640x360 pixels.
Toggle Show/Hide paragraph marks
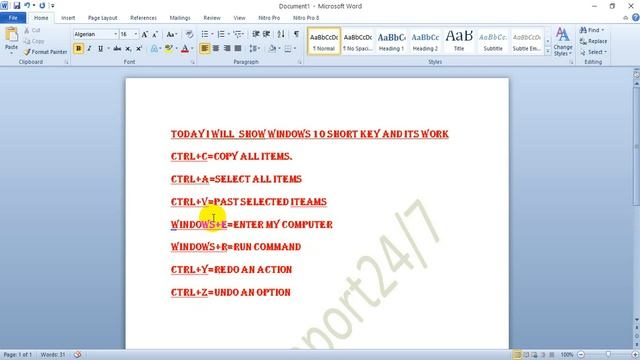296,34
